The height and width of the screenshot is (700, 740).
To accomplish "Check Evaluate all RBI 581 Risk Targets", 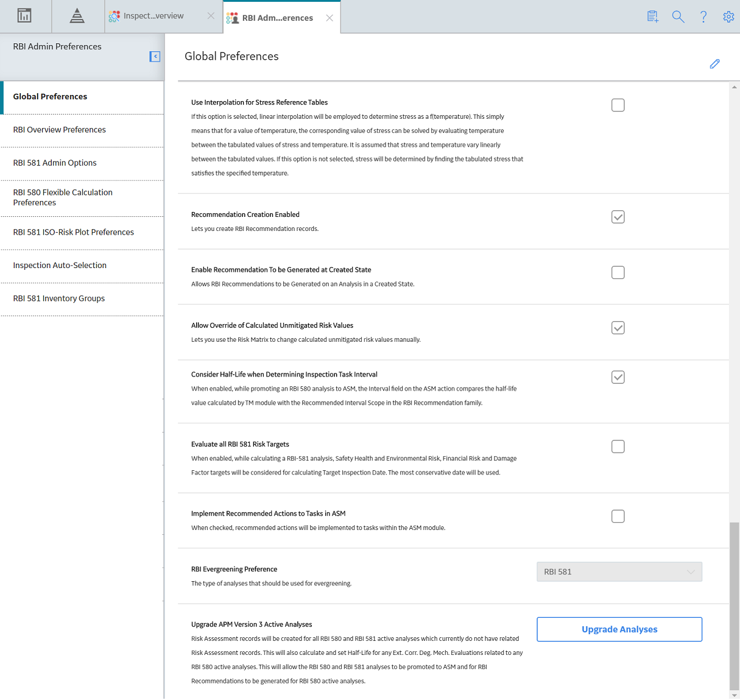I will pyautogui.click(x=618, y=447).
